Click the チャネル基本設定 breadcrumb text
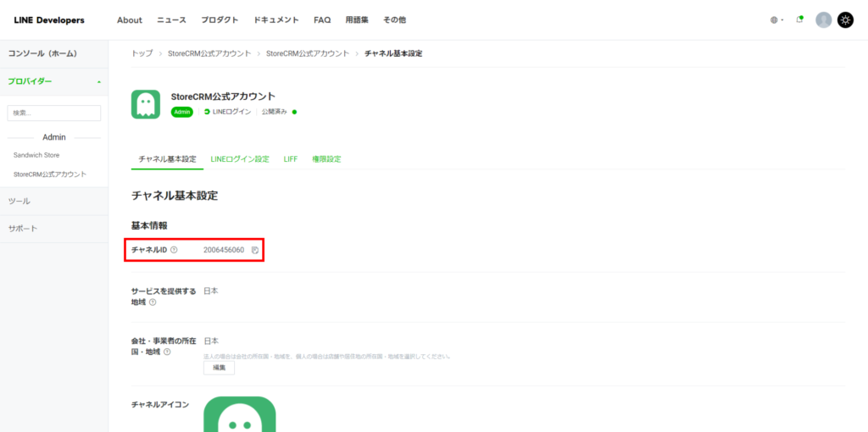Image resolution: width=868 pixels, height=432 pixels. coord(393,53)
